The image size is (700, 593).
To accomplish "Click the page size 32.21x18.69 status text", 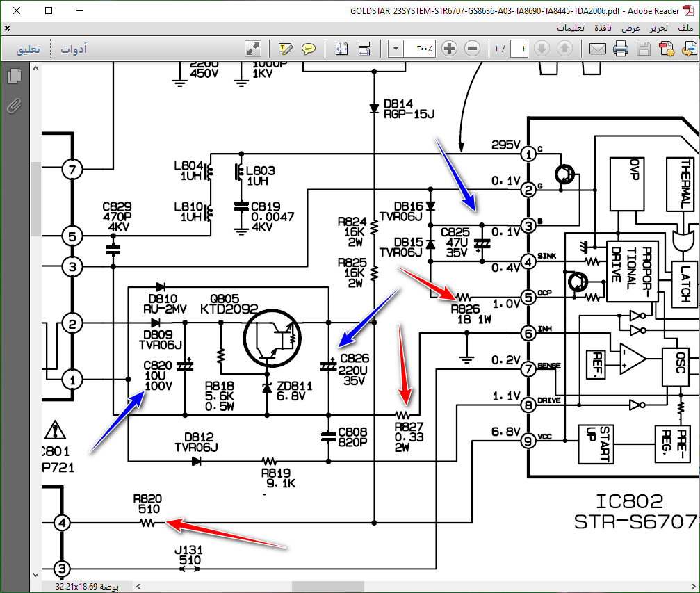I will click(87, 586).
